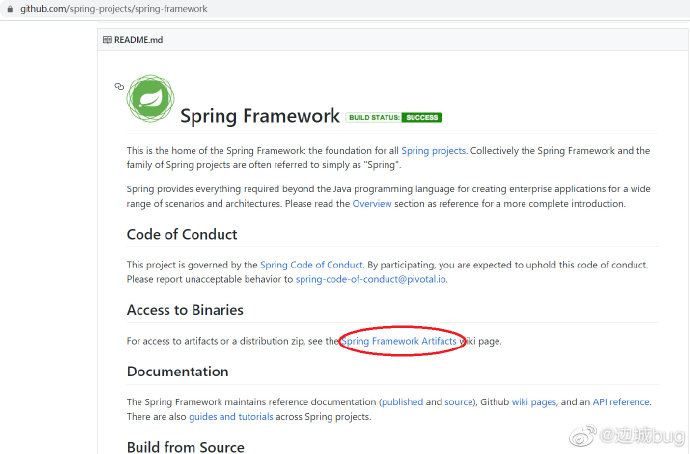The image size is (690, 454).
Task: Click the Access to Binaries heading
Action: click(185, 310)
